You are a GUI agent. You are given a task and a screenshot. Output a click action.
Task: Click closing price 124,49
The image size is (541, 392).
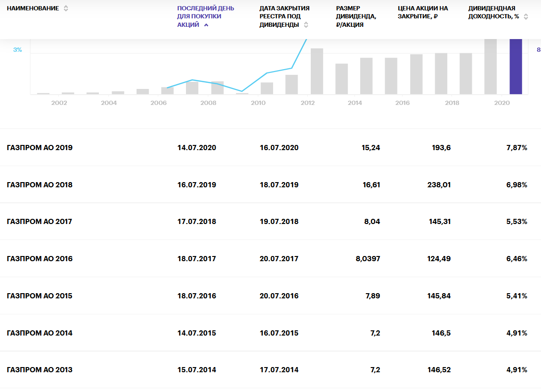pyautogui.click(x=439, y=258)
